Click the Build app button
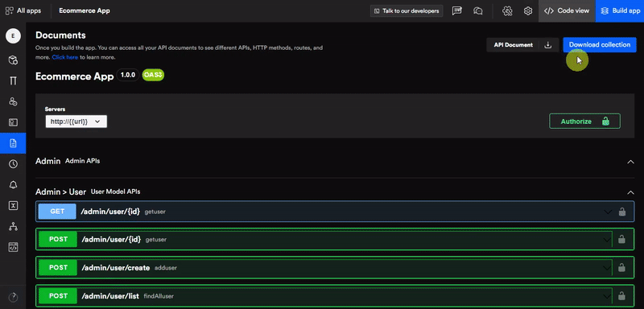 (620, 11)
